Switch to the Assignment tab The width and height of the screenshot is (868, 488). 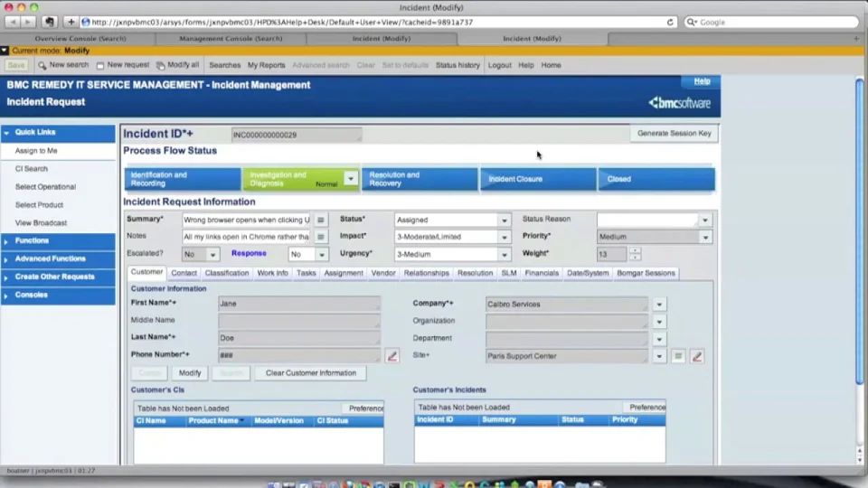click(344, 273)
